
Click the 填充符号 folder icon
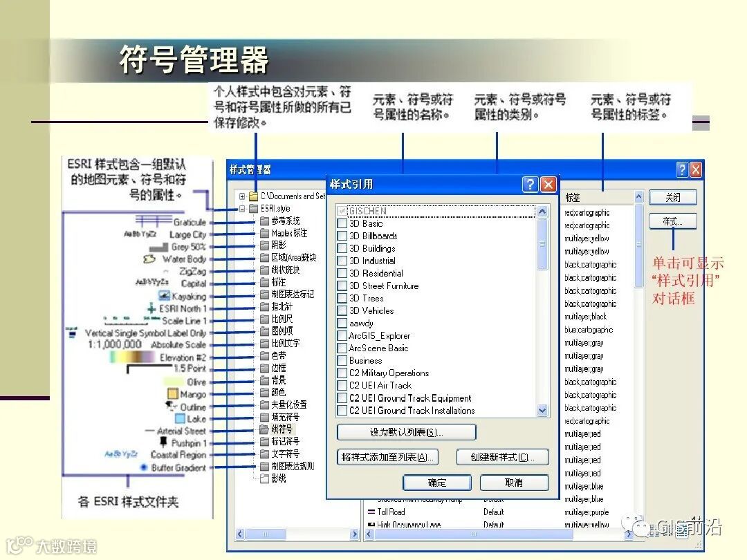pos(264,417)
